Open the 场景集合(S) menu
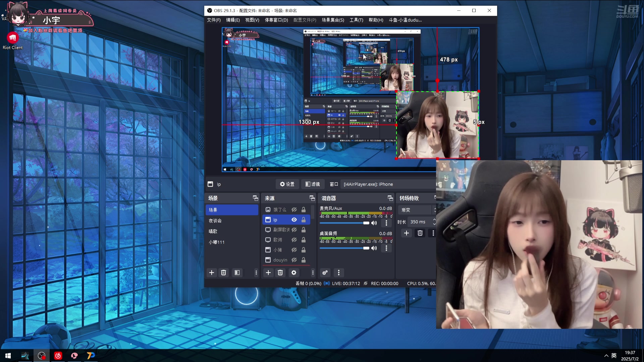Screen dimensions: 644x362 333,20
